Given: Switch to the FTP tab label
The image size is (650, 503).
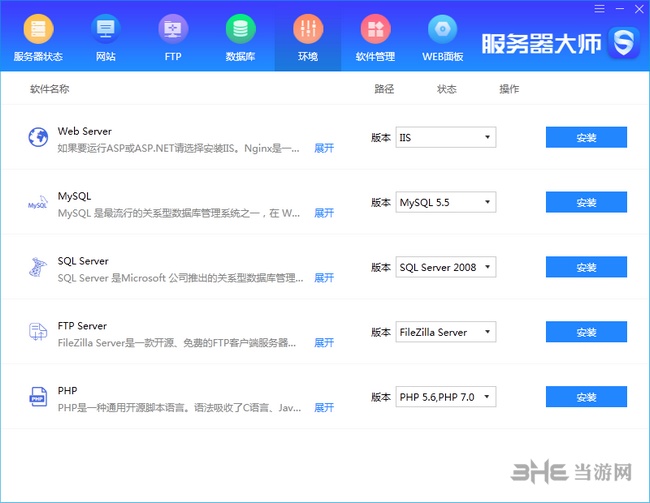Looking at the screenshot, I should point(173,56).
